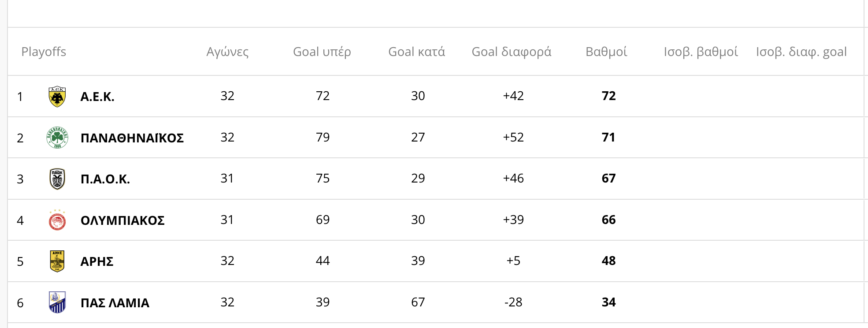Click the Playoffs column header
The height and width of the screenshot is (328, 868).
click(44, 52)
